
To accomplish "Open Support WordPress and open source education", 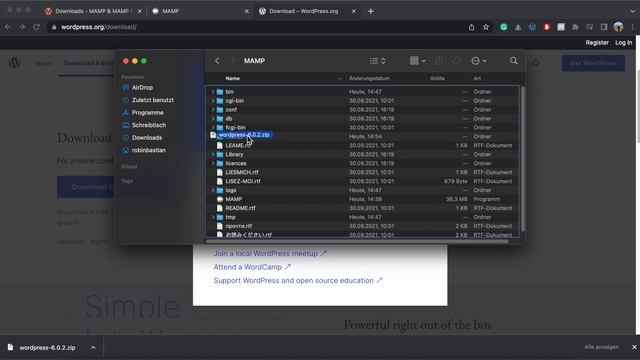I will 298,280.
